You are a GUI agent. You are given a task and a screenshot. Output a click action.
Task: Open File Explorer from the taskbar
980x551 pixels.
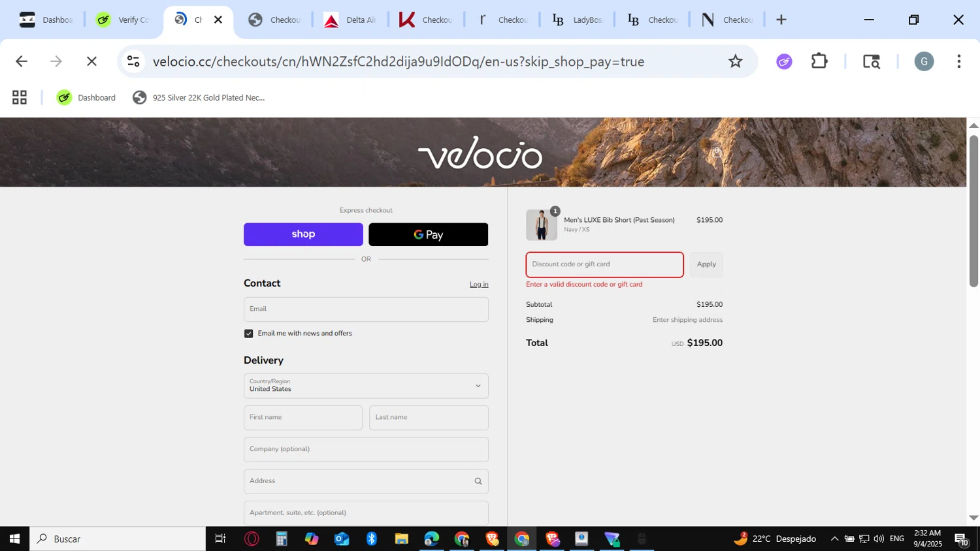pyautogui.click(x=402, y=539)
